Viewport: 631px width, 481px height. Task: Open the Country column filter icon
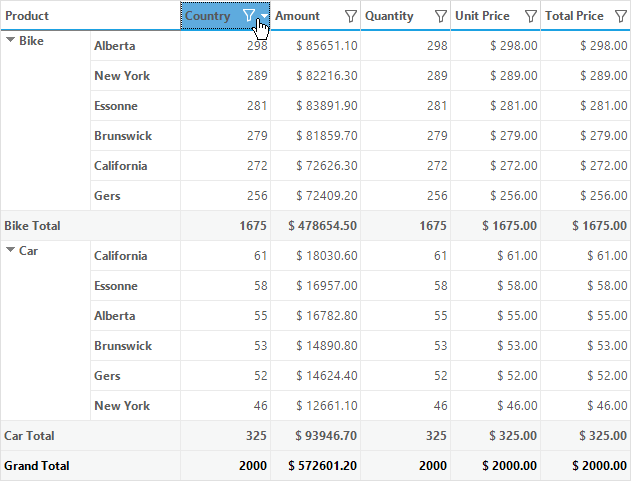click(249, 16)
